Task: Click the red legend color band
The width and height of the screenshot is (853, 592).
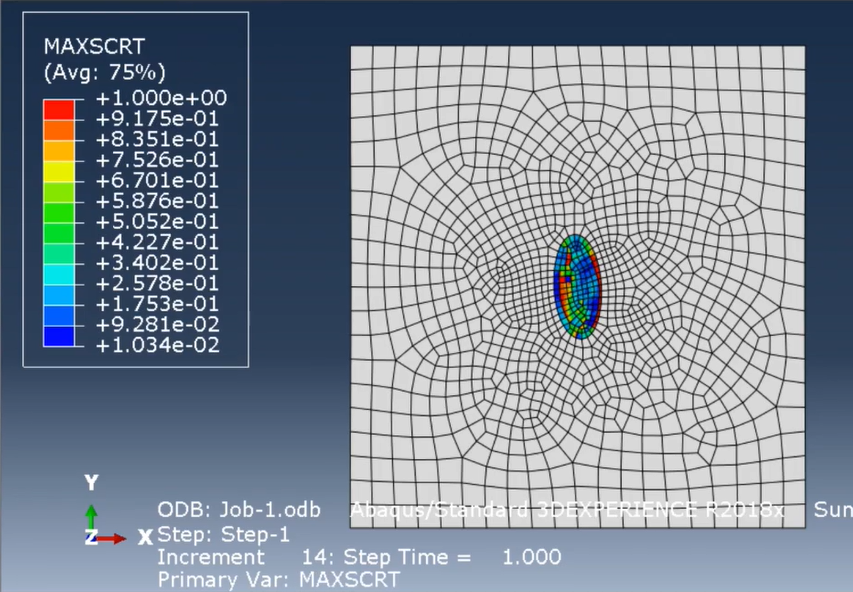Action: point(59,109)
